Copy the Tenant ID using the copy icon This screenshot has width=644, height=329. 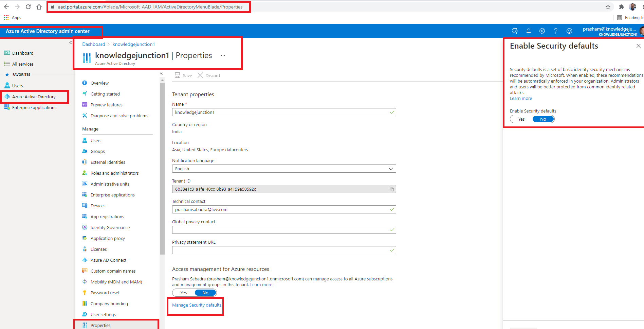coord(392,189)
